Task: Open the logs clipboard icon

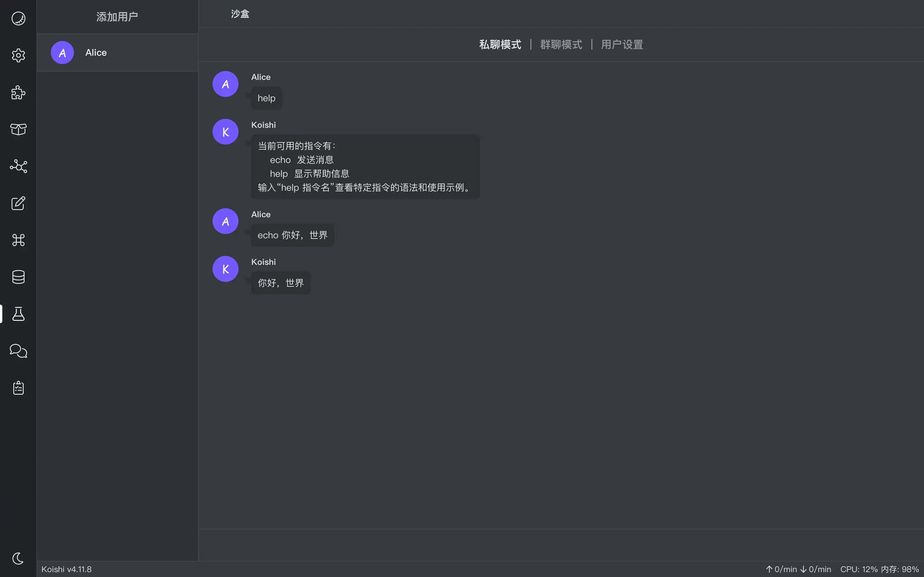Action: 18,388
